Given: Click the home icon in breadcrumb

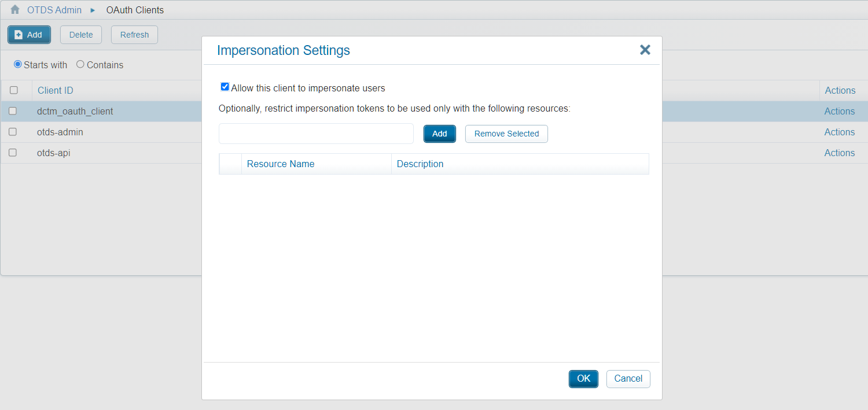Looking at the screenshot, I should click(x=15, y=10).
